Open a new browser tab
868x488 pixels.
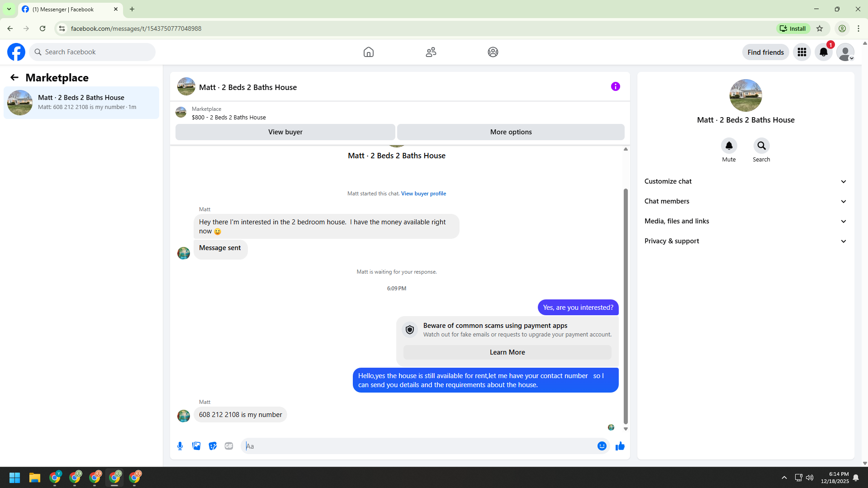tap(132, 9)
